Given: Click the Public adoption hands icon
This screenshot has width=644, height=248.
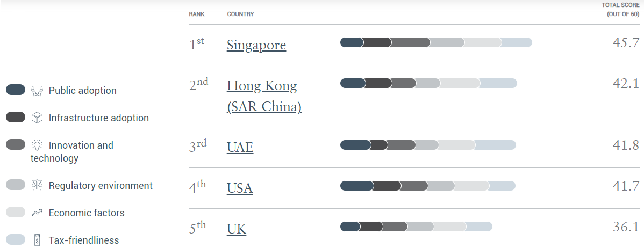Looking at the screenshot, I should [37, 91].
